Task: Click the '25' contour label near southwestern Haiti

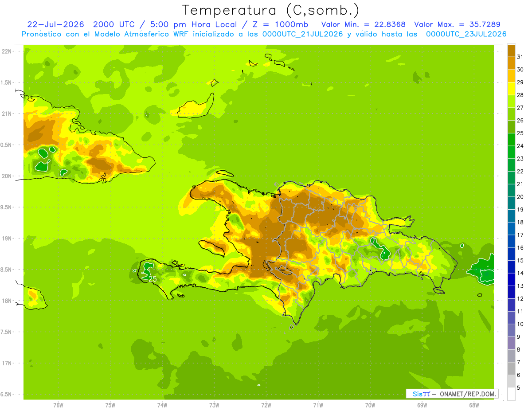Action: 152,279
